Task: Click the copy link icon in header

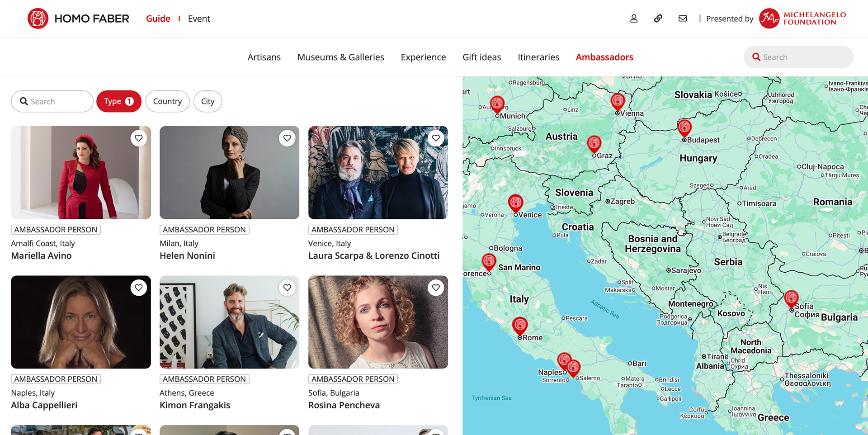Action: point(658,19)
